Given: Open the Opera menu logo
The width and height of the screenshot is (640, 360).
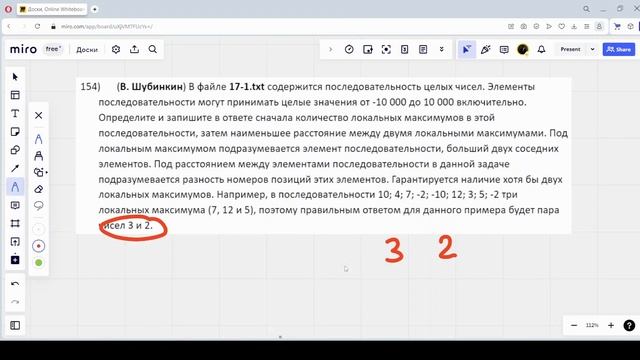Looking at the screenshot, I should (x=8, y=9).
